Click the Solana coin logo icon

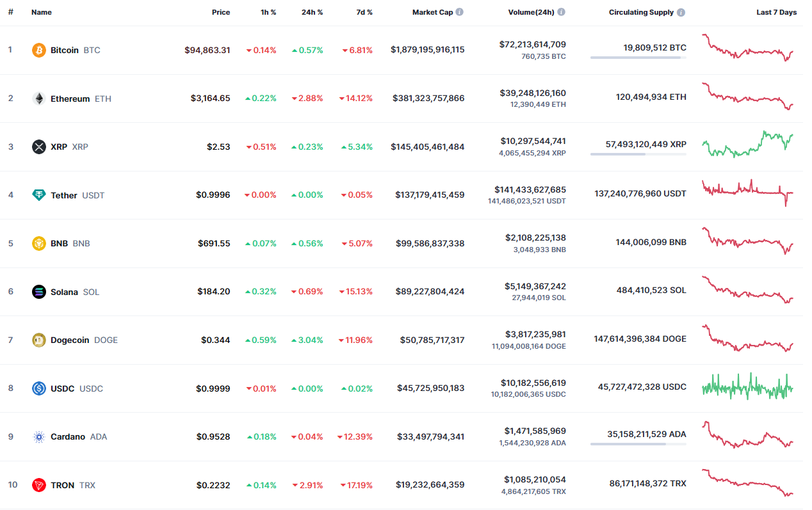[x=39, y=292]
